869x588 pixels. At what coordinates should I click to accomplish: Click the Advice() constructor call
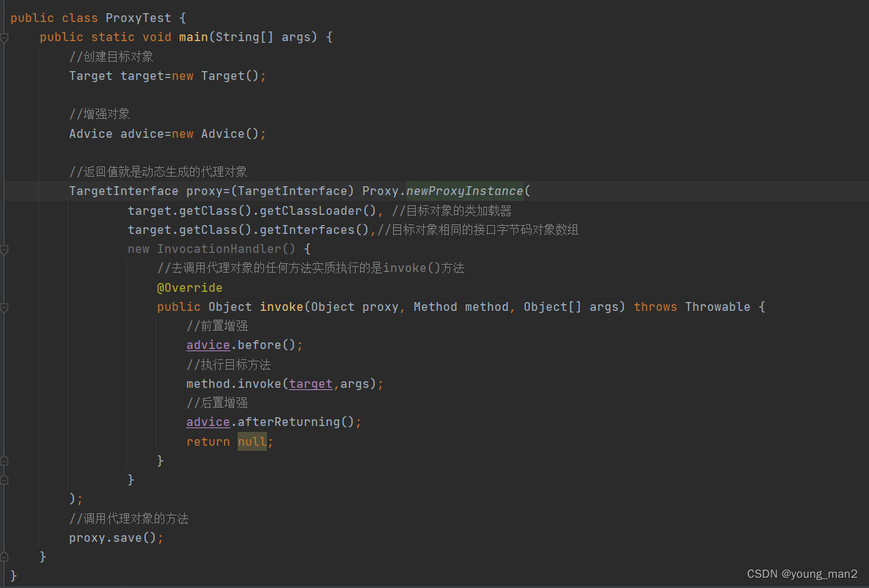pos(230,133)
